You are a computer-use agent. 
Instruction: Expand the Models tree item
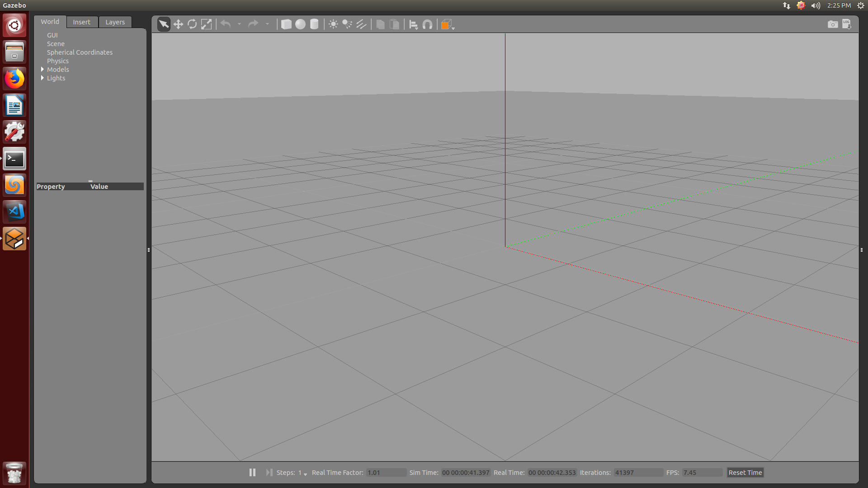click(42, 70)
